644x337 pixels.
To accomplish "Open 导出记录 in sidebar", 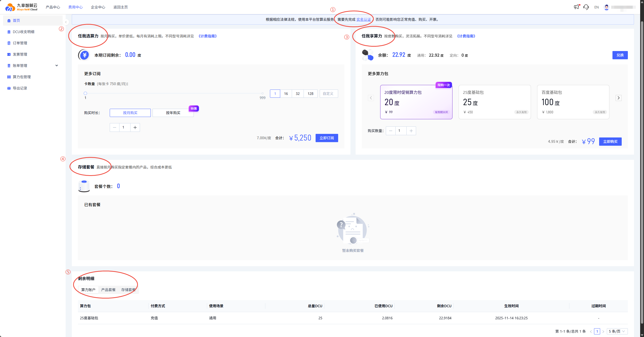I will click(x=20, y=88).
